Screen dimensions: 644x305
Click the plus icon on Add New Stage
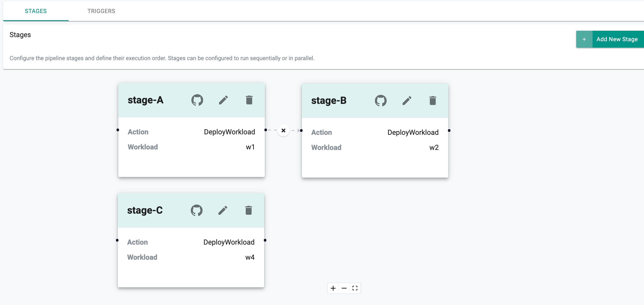[584, 39]
